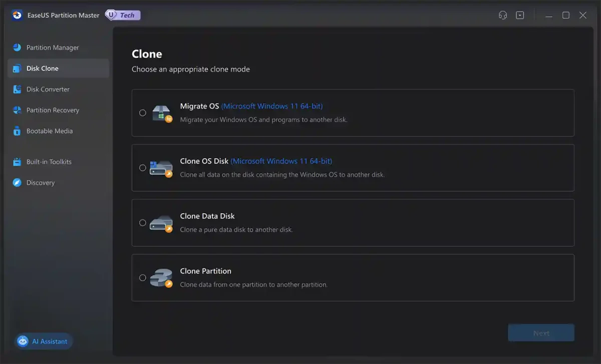This screenshot has width=601, height=364.
Task: Click the Built-in Toolkits sidebar icon
Action: (x=17, y=162)
